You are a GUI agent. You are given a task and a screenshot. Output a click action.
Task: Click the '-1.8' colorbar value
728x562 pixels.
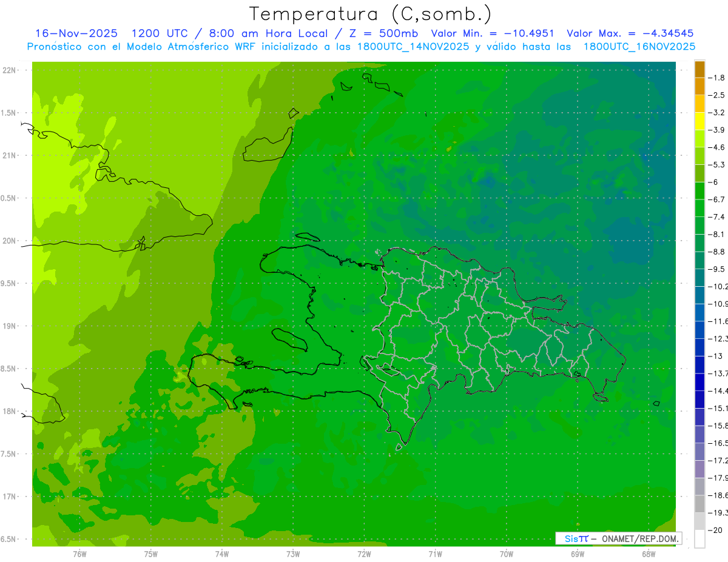pos(718,78)
